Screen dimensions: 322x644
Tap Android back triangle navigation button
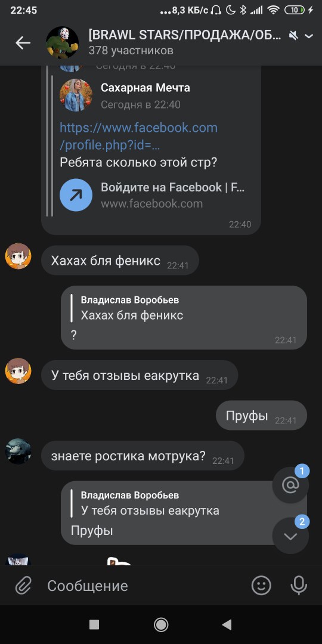pos(227,625)
